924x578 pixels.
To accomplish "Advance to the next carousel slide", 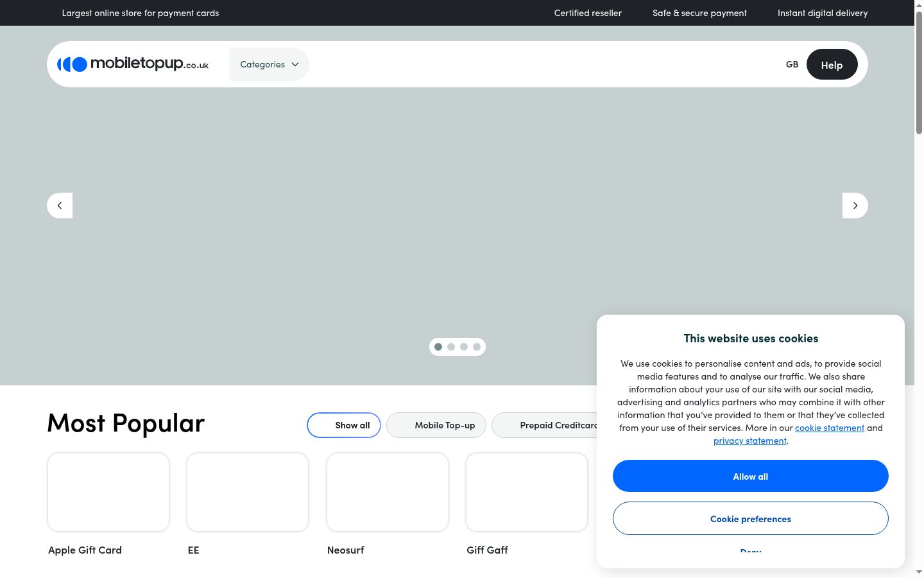I will point(855,206).
